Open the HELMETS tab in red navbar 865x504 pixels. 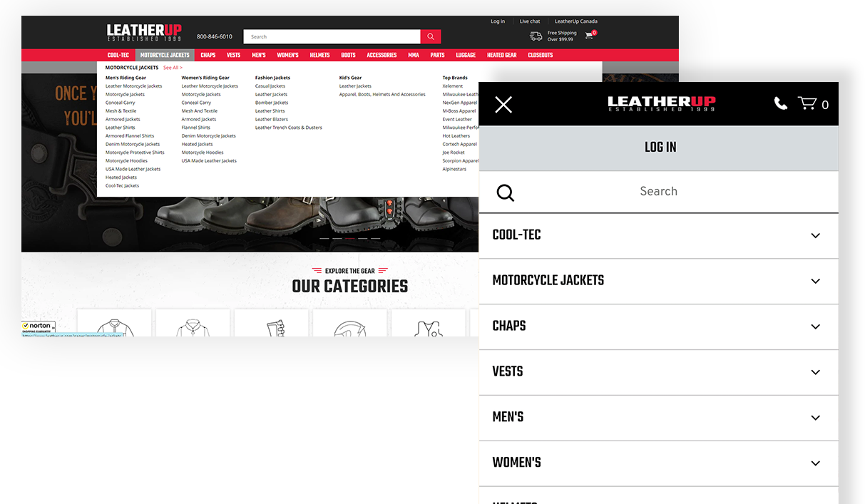319,55
